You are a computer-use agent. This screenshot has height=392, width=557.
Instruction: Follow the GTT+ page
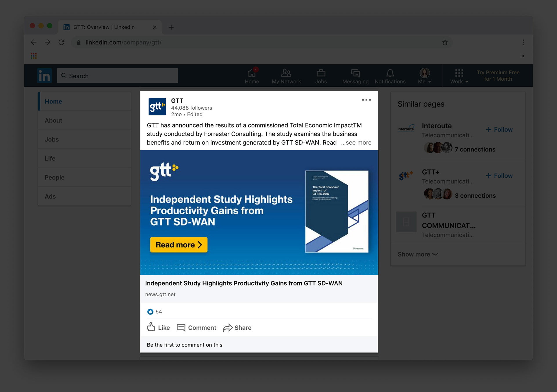(x=499, y=176)
